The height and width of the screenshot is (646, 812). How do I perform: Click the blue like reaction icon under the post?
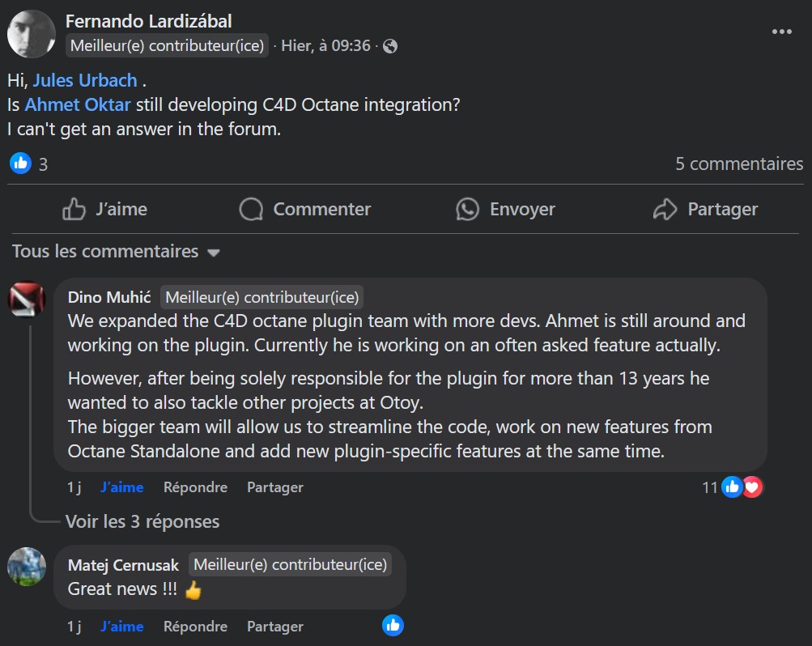click(x=20, y=164)
